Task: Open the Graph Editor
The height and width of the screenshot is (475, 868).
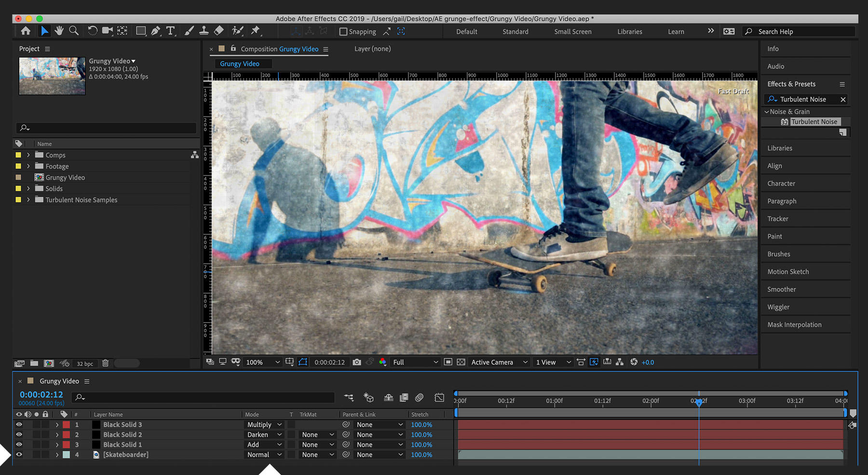Action: coord(439,397)
